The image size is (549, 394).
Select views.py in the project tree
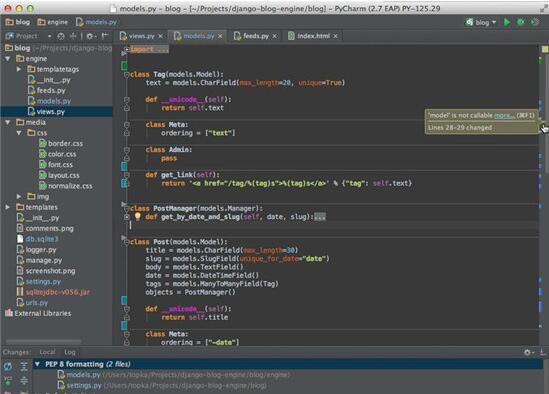46,112
